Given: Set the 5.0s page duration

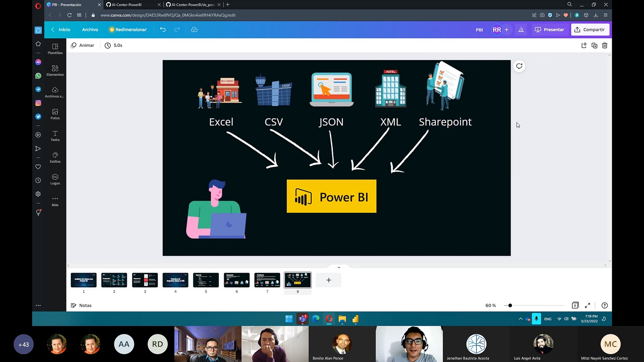Looking at the screenshot, I should pos(113,45).
